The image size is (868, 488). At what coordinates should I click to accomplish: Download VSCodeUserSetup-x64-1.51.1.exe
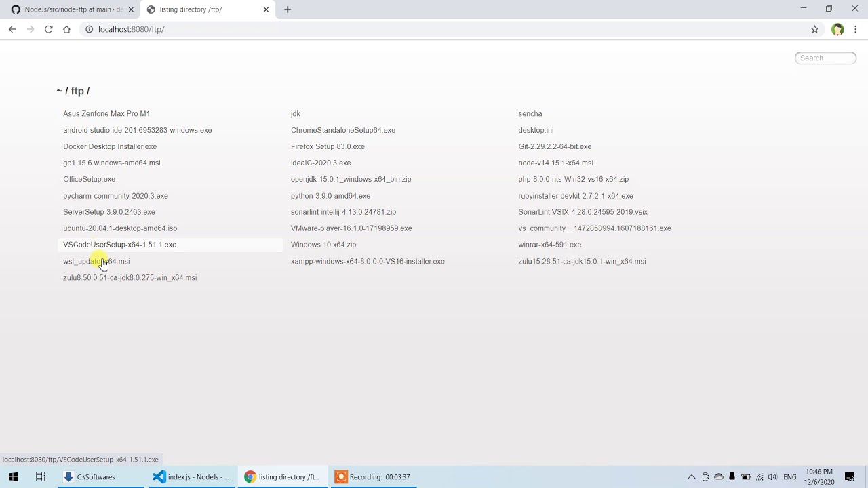[x=120, y=245]
